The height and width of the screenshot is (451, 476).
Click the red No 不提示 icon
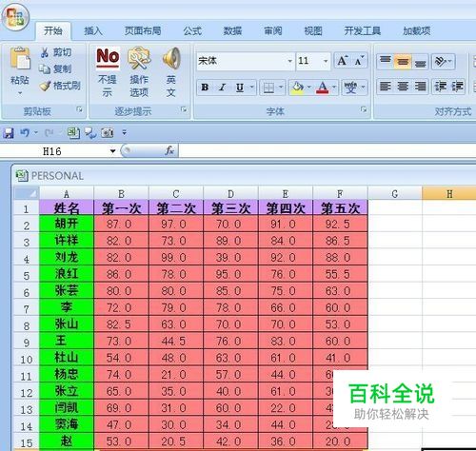click(108, 57)
